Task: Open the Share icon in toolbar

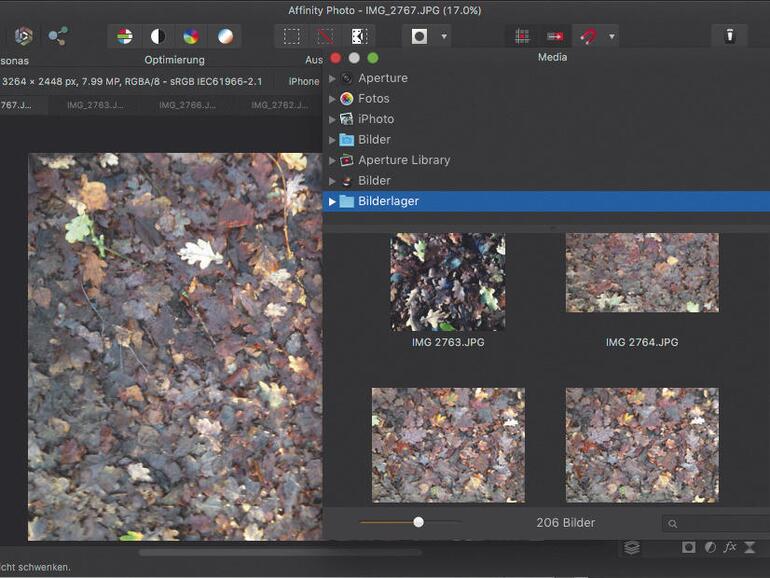Action: pos(58,37)
